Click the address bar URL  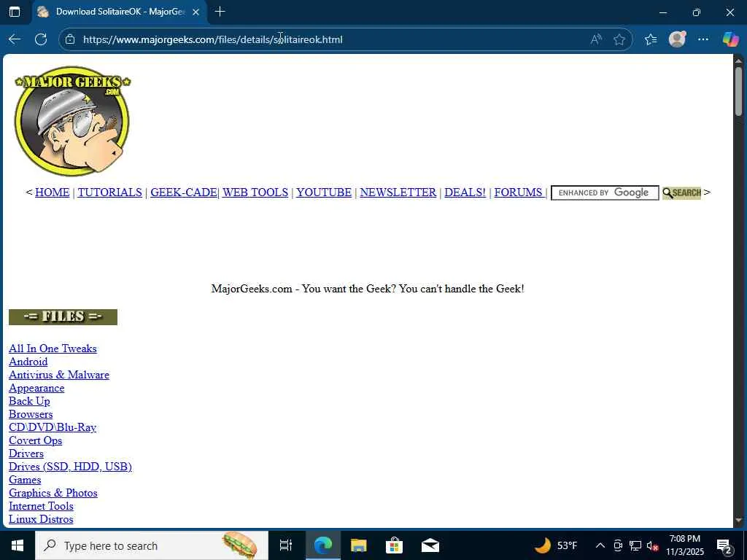pyautogui.click(x=213, y=39)
